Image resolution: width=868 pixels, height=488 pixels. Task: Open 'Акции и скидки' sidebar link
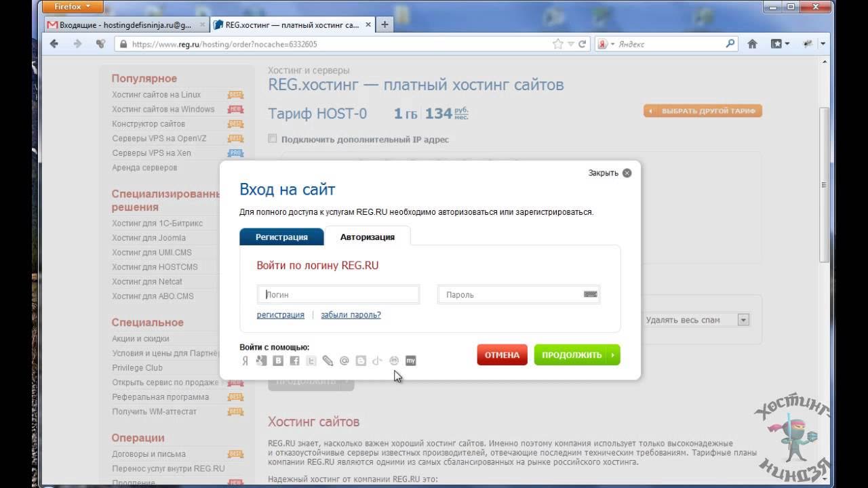140,338
